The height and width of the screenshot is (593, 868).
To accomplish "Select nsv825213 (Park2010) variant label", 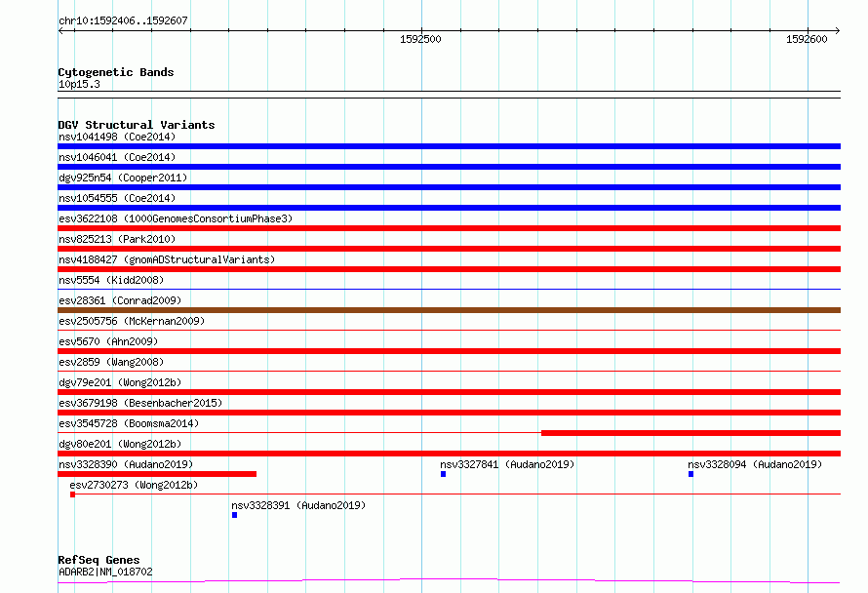I will (117, 239).
